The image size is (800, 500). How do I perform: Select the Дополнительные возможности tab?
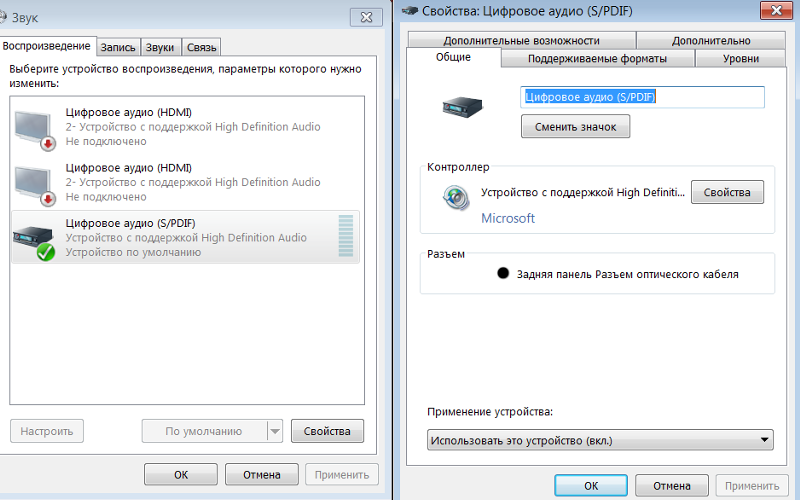(521, 41)
